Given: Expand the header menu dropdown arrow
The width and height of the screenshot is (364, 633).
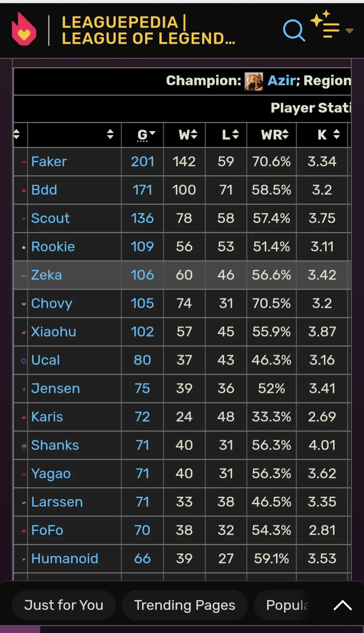Looking at the screenshot, I should coord(350,31).
